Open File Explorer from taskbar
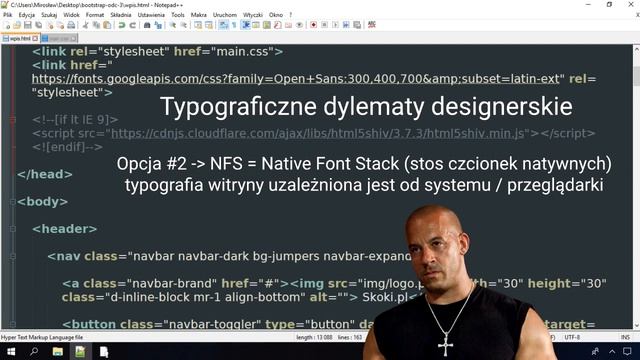The width and height of the screenshot is (640, 360). [x=58, y=351]
